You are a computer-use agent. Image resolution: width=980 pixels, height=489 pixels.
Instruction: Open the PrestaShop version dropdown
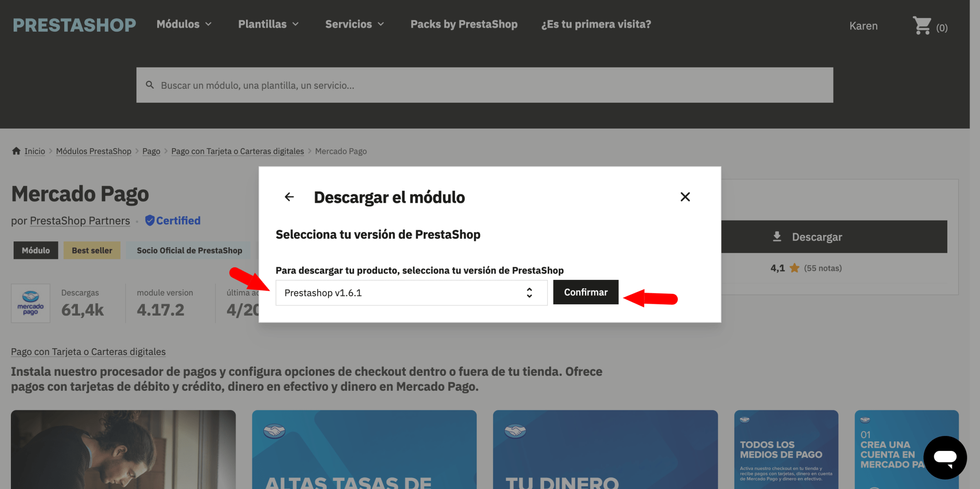point(411,292)
